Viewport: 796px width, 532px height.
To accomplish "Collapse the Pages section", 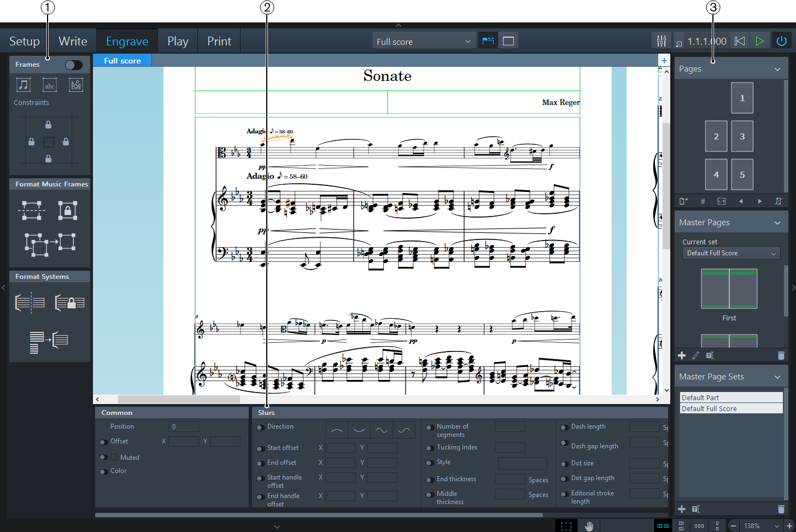I will point(777,69).
